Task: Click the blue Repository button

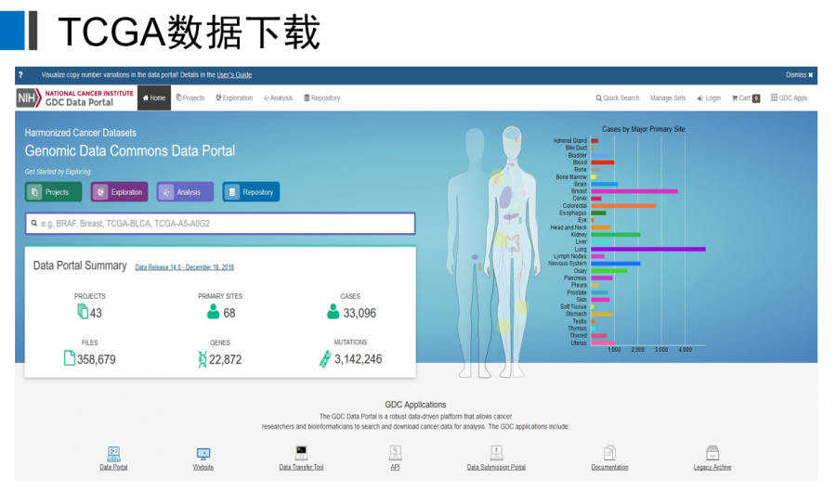Action: [x=251, y=192]
